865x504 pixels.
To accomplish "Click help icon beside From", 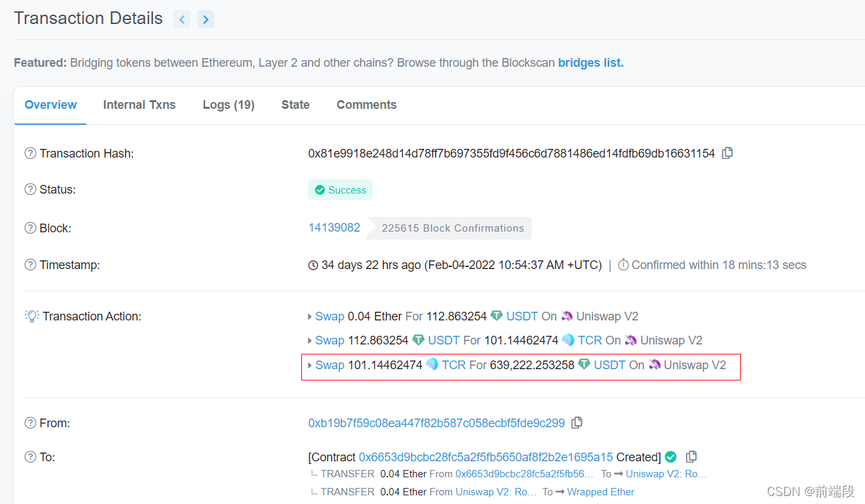I will 30,423.
